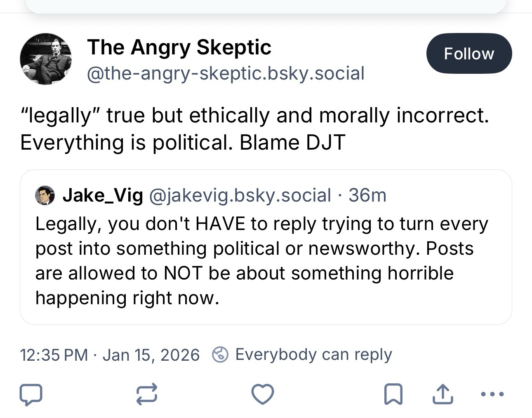Open The Angry Skeptic's profile avatar

[x=46, y=59]
